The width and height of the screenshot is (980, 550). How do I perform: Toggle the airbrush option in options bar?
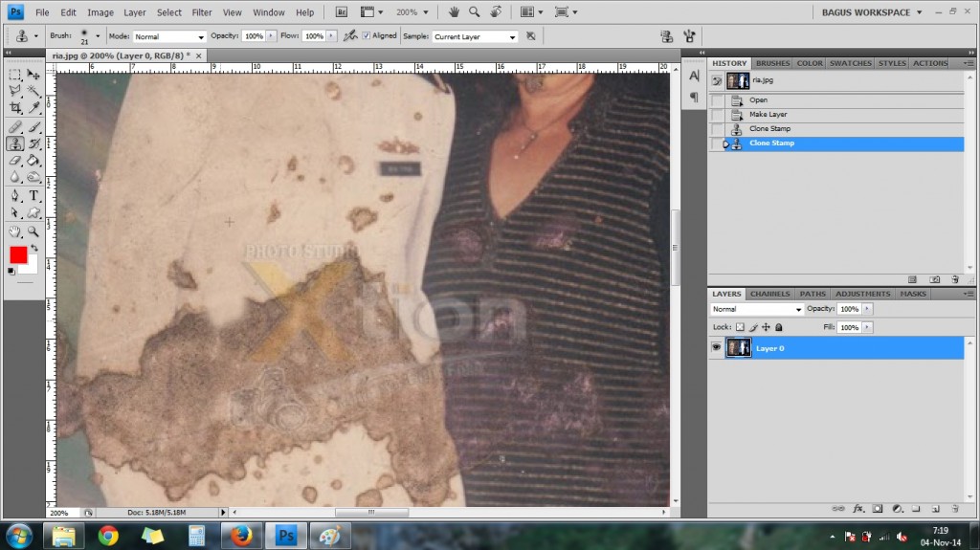(350, 36)
